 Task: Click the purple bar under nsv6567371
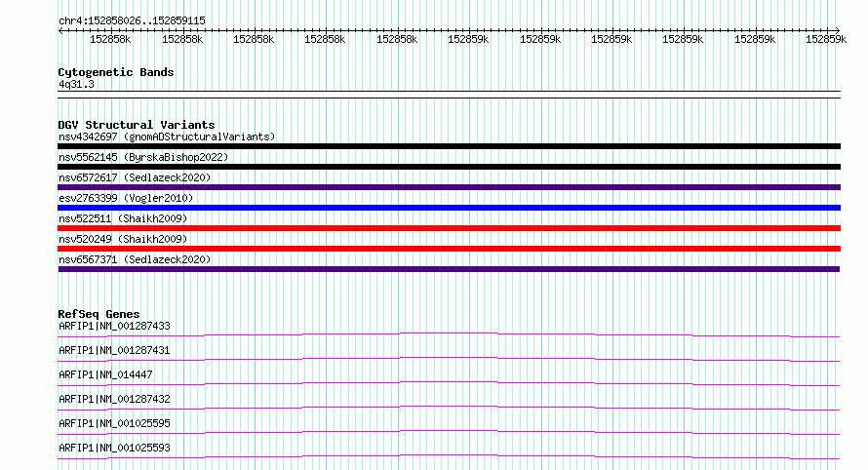click(449, 269)
